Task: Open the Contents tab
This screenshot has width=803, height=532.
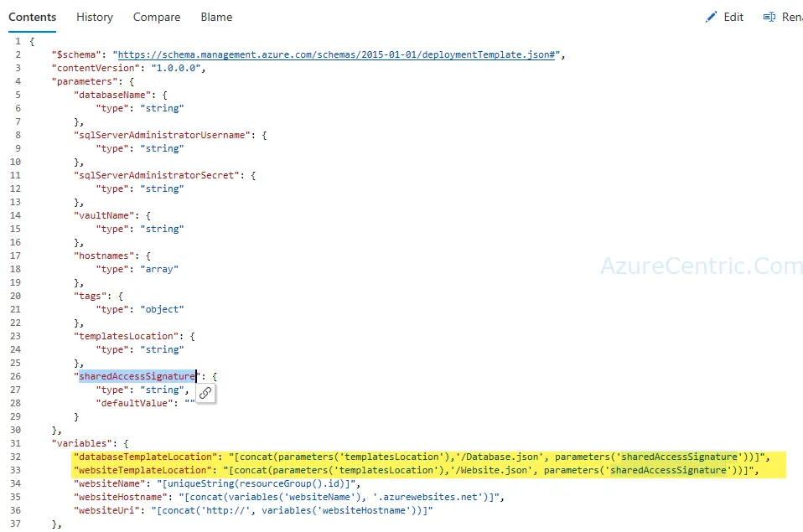Action: click(x=32, y=17)
